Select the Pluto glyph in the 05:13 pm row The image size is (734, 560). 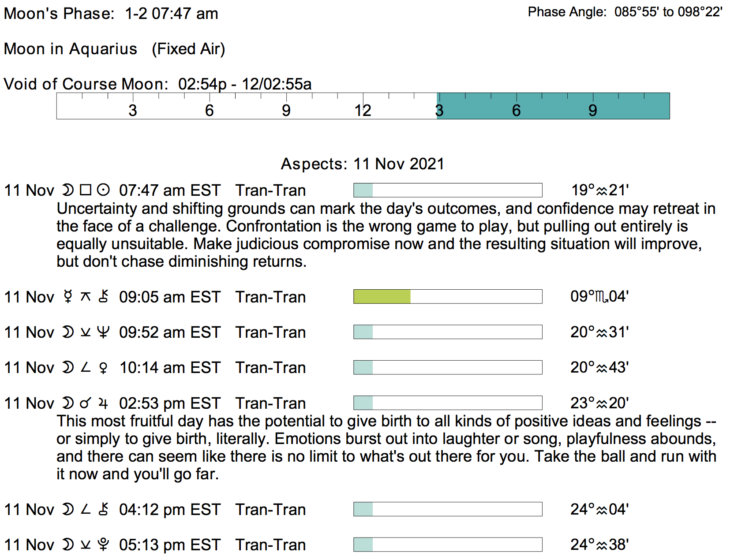pyautogui.click(x=103, y=545)
